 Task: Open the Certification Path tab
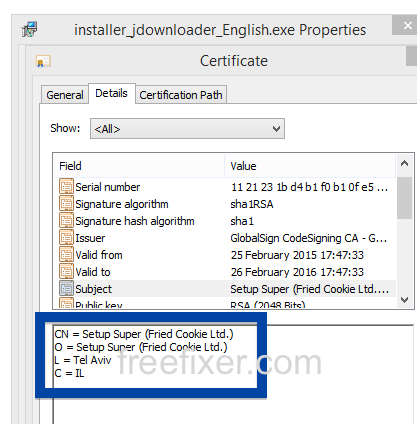pos(181,95)
